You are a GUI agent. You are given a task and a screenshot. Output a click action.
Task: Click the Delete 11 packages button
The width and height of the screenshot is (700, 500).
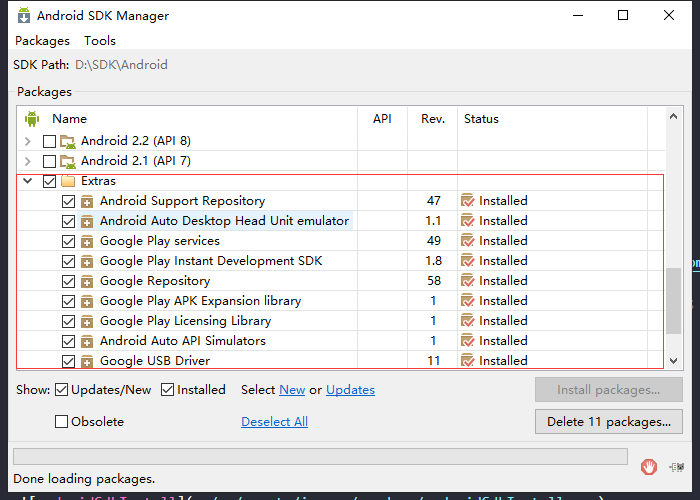point(609,421)
